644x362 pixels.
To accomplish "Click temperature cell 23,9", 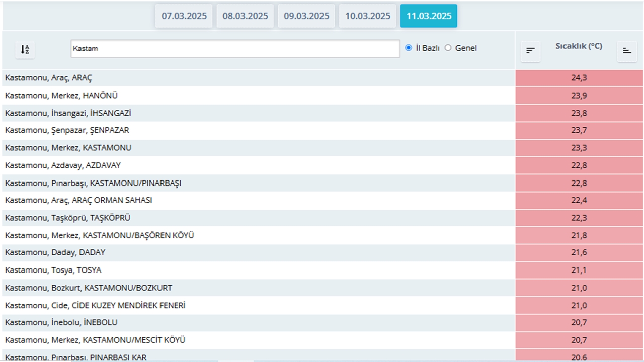I will (579, 96).
